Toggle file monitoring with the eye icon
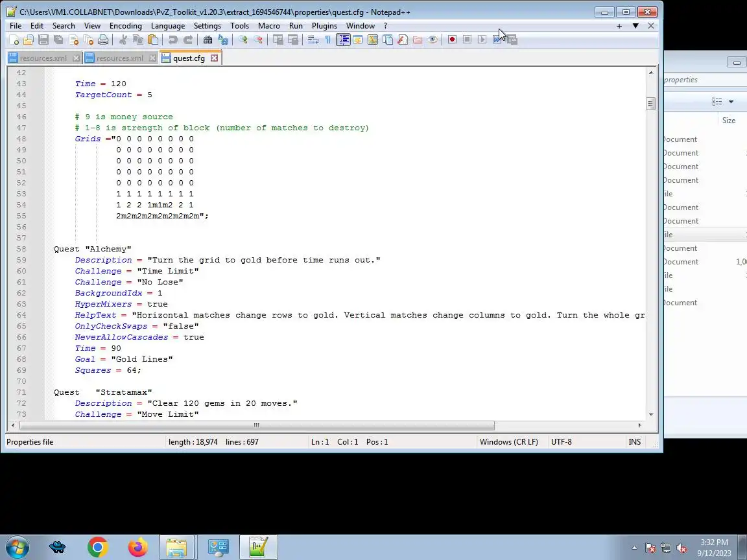The height and width of the screenshot is (560, 747). pyautogui.click(x=433, y=40)
